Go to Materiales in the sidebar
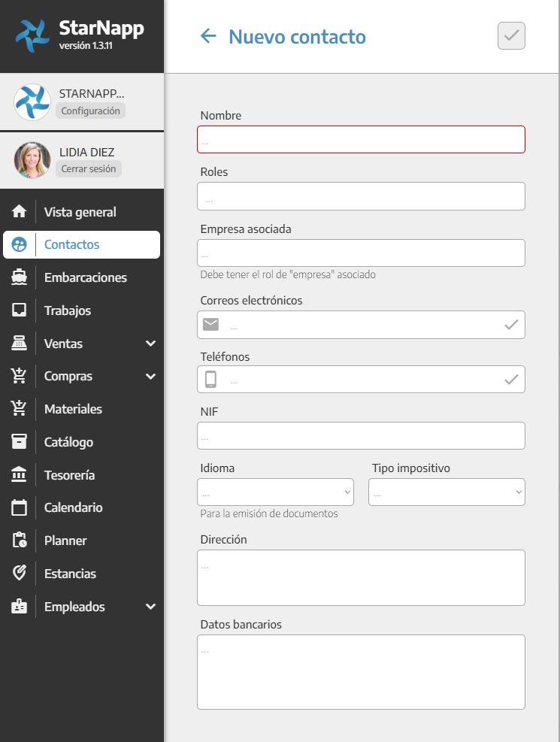 [73, 409]
